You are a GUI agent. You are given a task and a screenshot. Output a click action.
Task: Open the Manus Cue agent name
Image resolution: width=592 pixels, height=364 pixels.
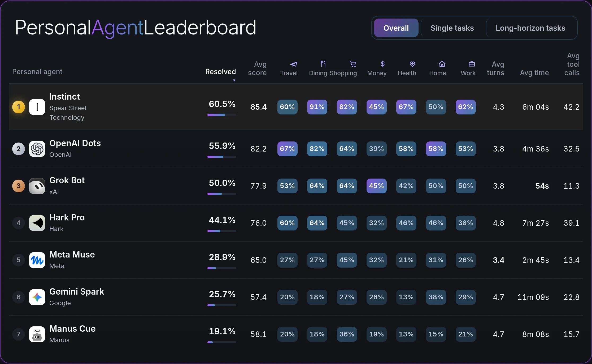click(72, 329)
